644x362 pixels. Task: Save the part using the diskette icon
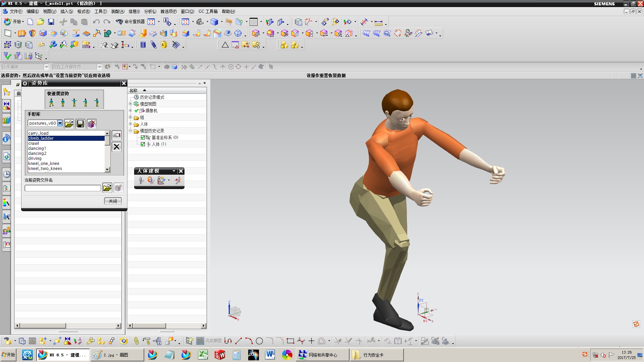point(51,22)
